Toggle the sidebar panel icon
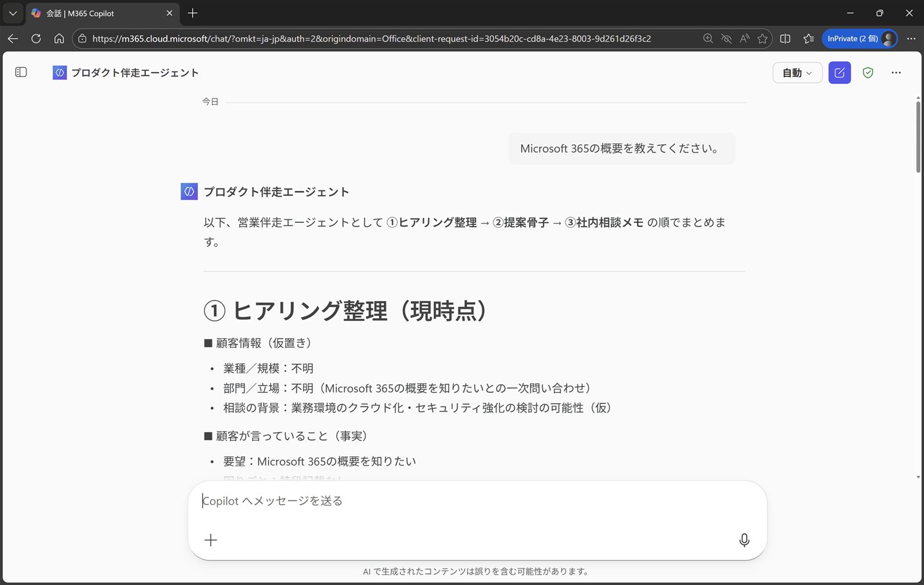Viewport: 924px width, 585px height. [x=21, y=72]
